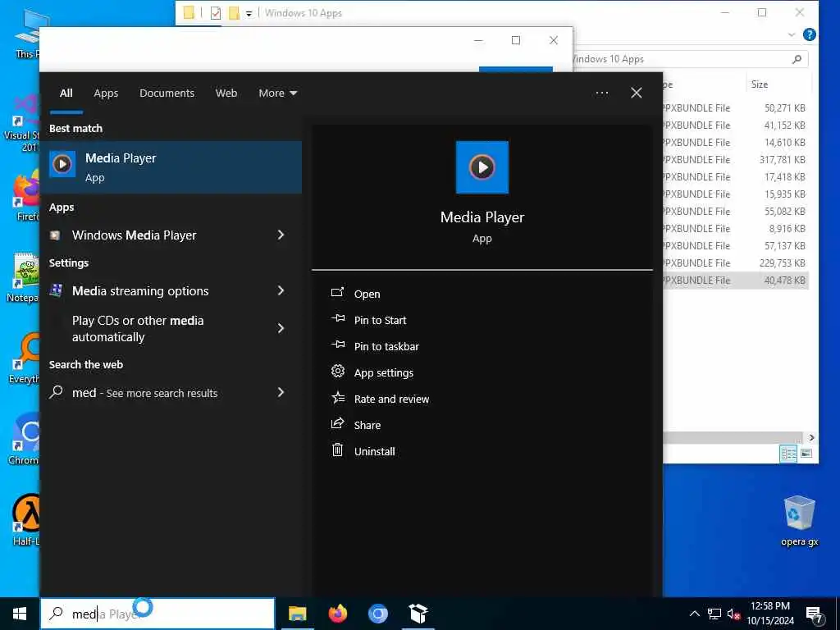840x630 pixels.
Task: Click the Rate and review star icon
Action: [x=337, y=398]
